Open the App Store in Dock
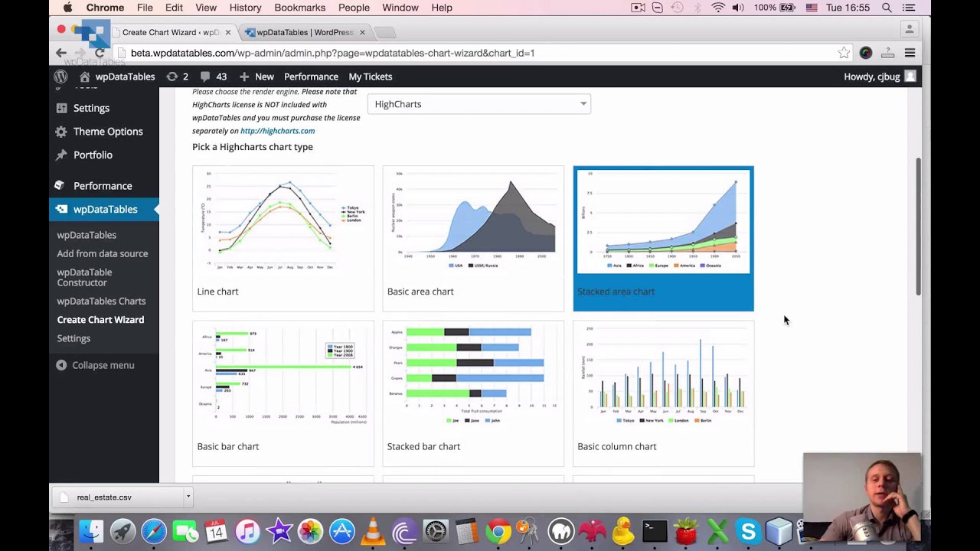This screenshot has width=980, height=551. point(341,531)
